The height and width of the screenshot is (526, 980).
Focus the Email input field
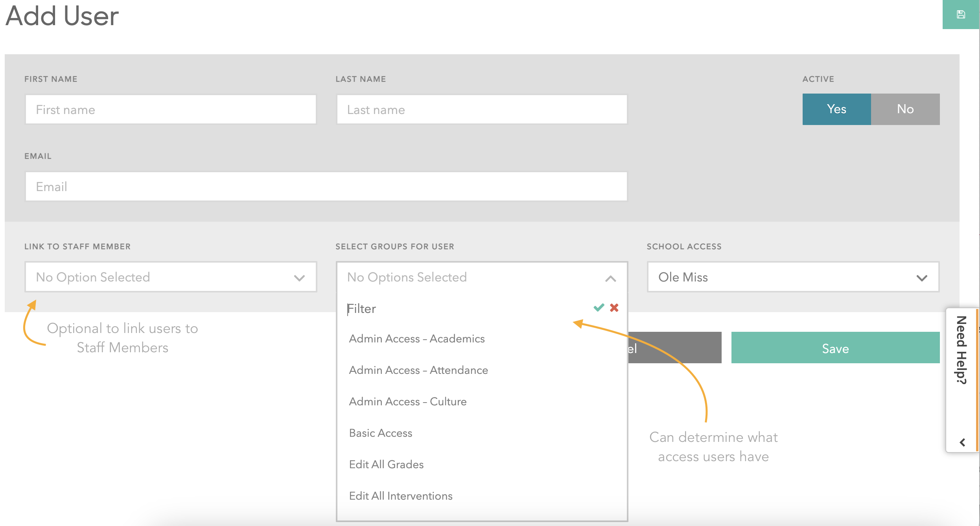(x=326, y=187)
